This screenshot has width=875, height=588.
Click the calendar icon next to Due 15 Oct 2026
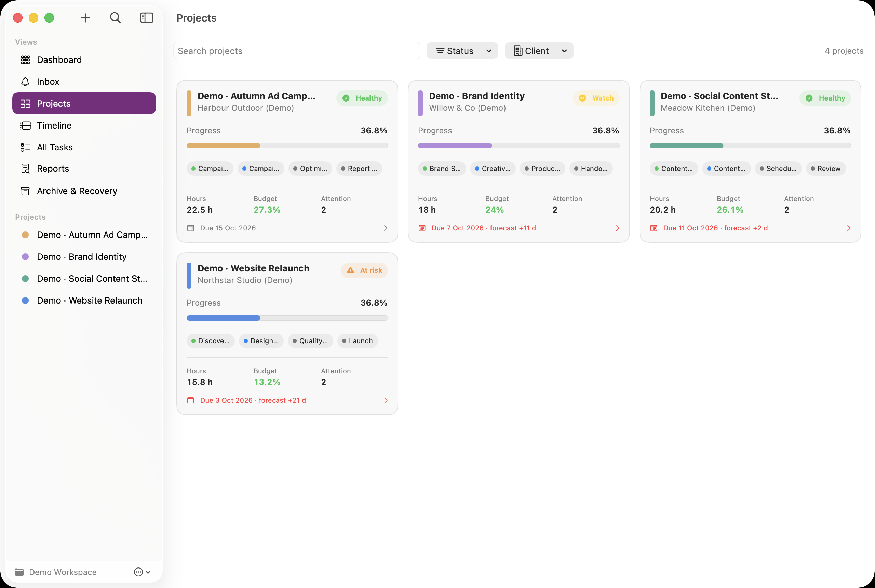pos(190,228)
